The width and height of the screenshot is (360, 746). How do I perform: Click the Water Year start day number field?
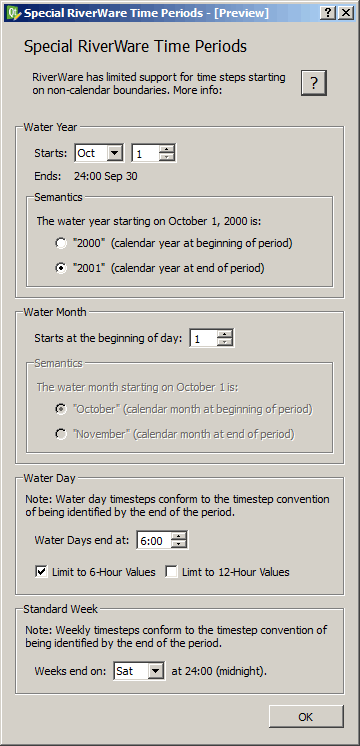146,153
